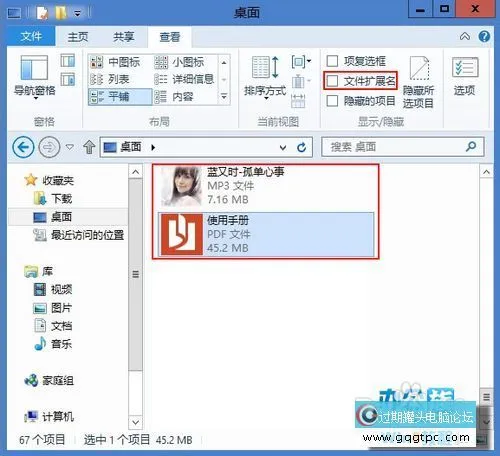Viewport: 500px width, 456px height.
Task: Click the title bar system menu icon
Action: point(15,13)
